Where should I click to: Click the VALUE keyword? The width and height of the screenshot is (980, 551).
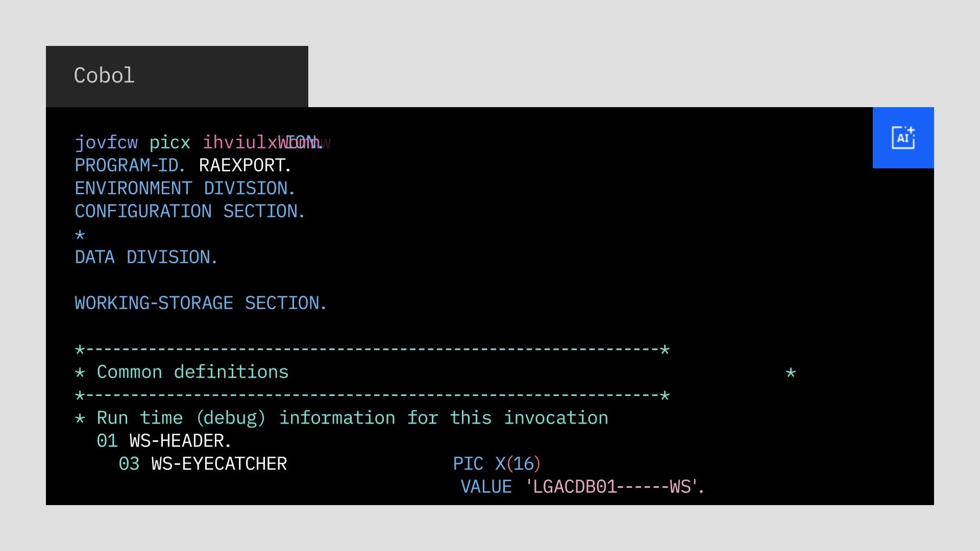486,487
